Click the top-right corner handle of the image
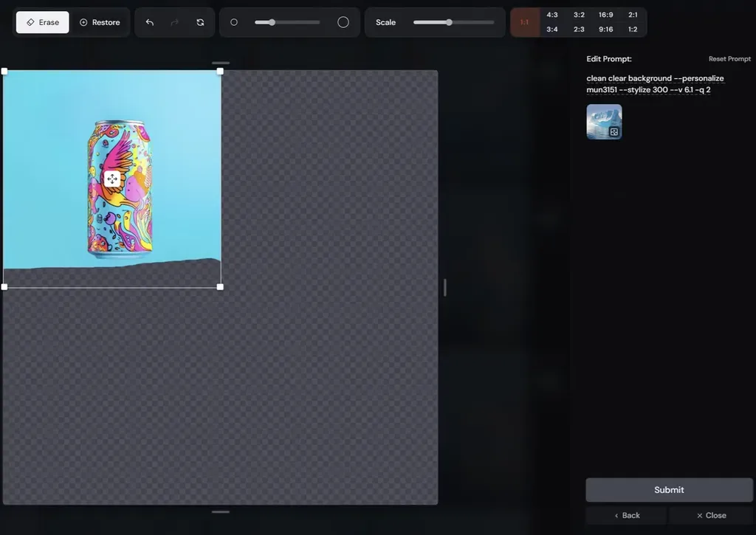The image size is (756, 535). [220, 72]
